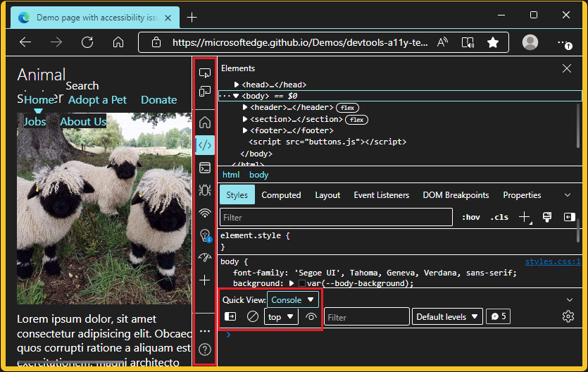Expand background property value triangle
This screenshot has height=372, width=588.
click(292, 283)
